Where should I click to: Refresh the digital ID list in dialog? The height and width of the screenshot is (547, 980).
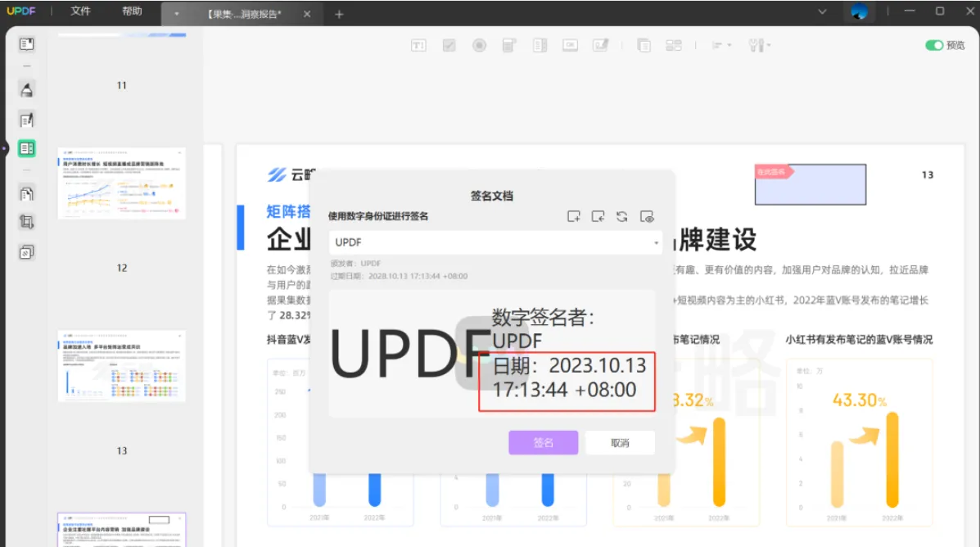pyautogui.click(x=622, y=217)
